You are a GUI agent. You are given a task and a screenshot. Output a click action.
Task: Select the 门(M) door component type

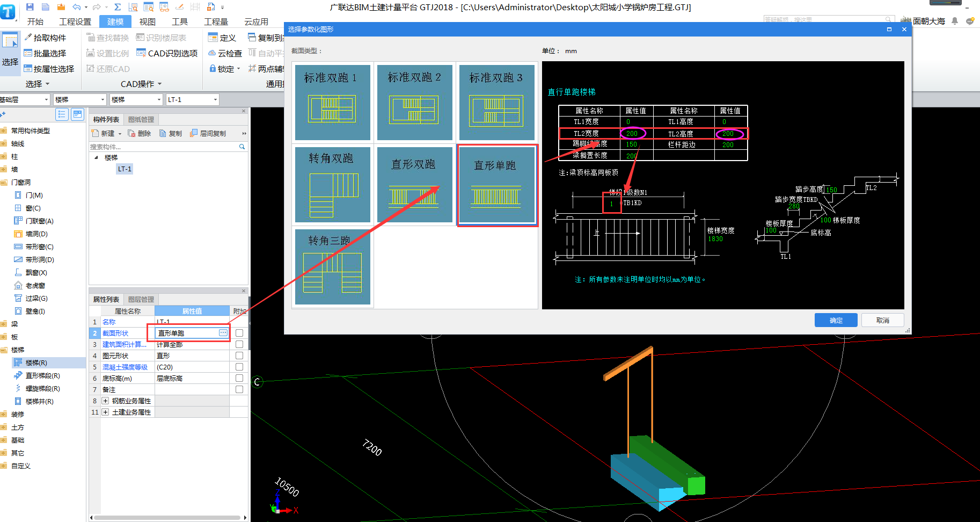coord(29,195)
